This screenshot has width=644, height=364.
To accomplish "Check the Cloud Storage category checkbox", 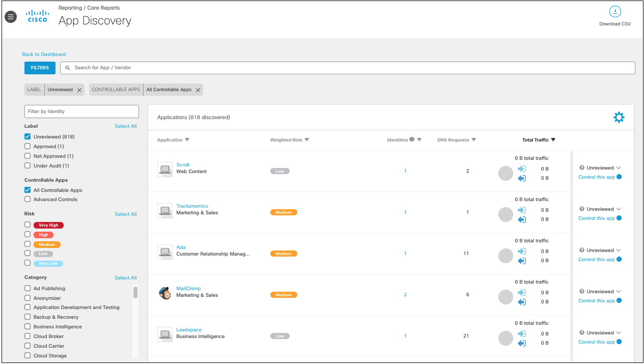I will point(27,355).
